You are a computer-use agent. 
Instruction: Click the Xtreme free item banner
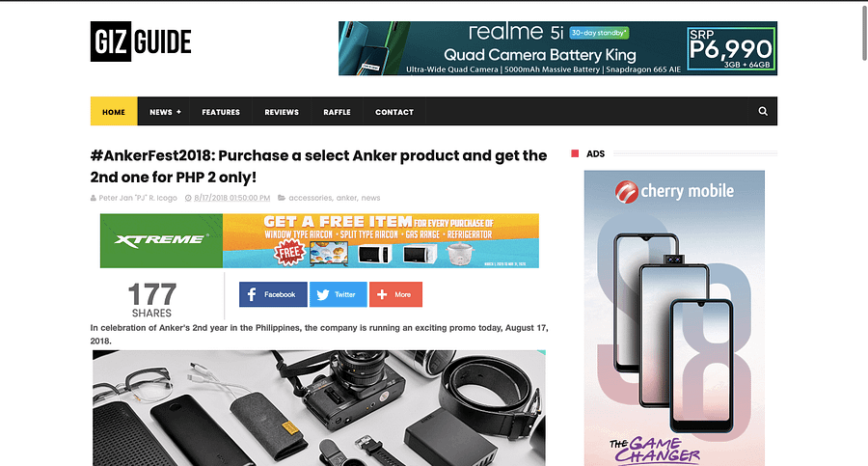coord(319,240)
